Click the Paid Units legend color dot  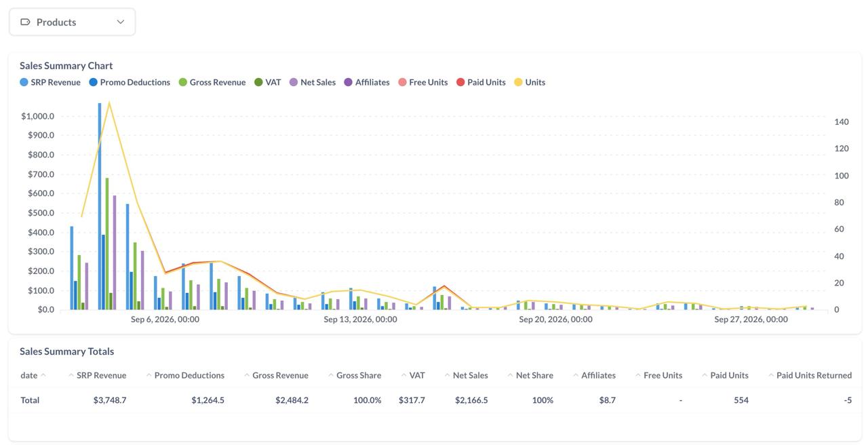tap(460, 82)
